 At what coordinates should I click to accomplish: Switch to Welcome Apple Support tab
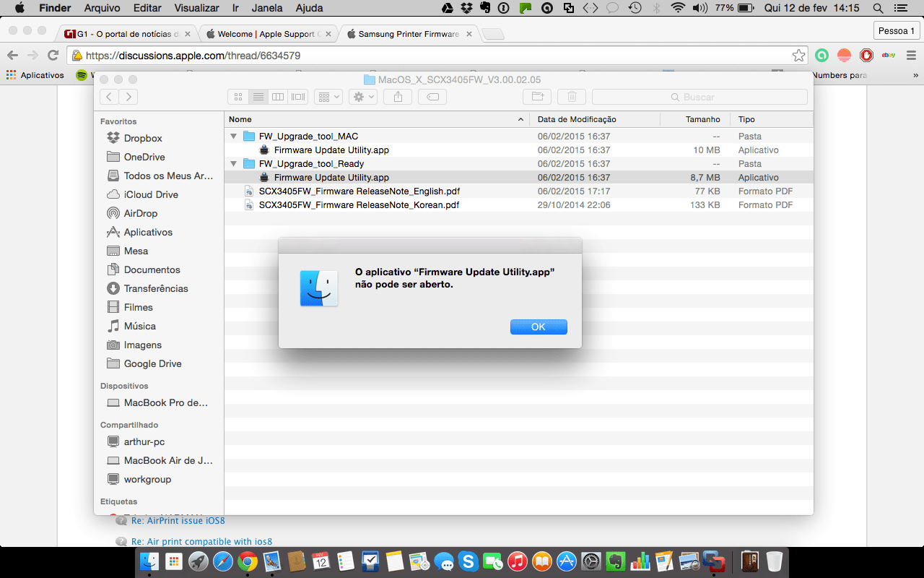click(268, 34)
